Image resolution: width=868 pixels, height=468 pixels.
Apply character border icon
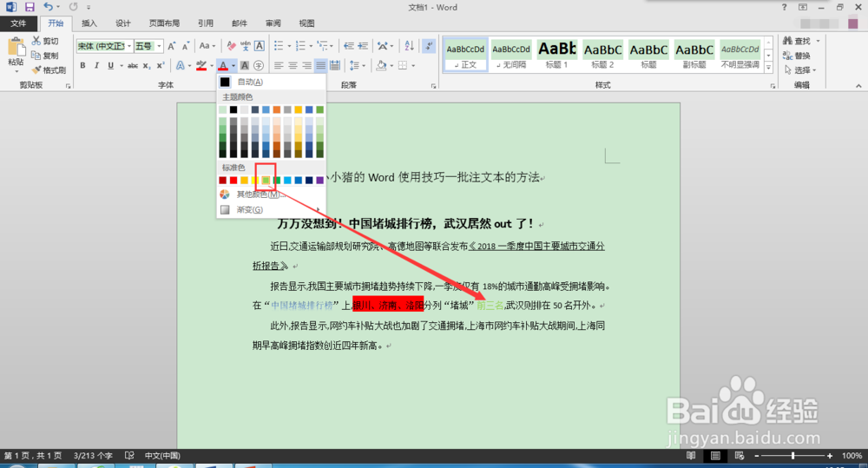click(x=259, y=46)
